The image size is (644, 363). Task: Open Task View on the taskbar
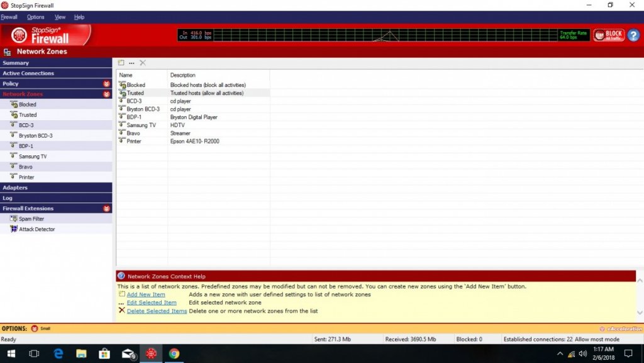(x=34, y=354)
